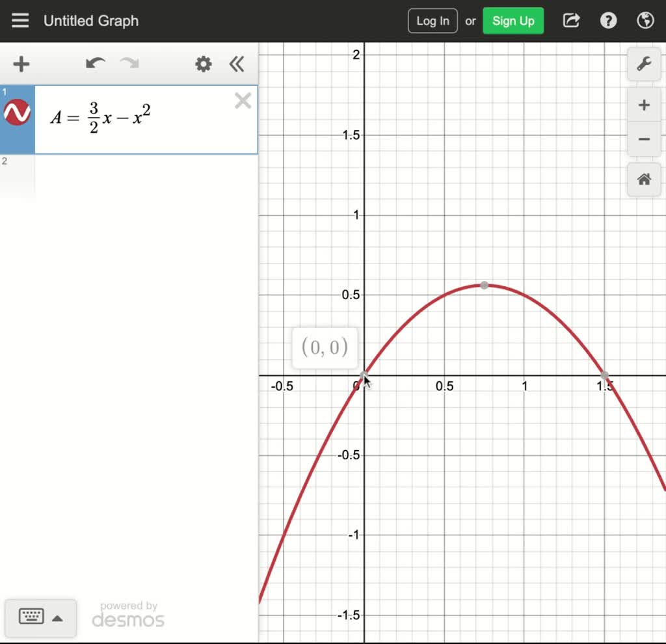The image size is (666, 644).
Task: Click the undo arrow
Action: pyautogui.click(x=95, y=64)
